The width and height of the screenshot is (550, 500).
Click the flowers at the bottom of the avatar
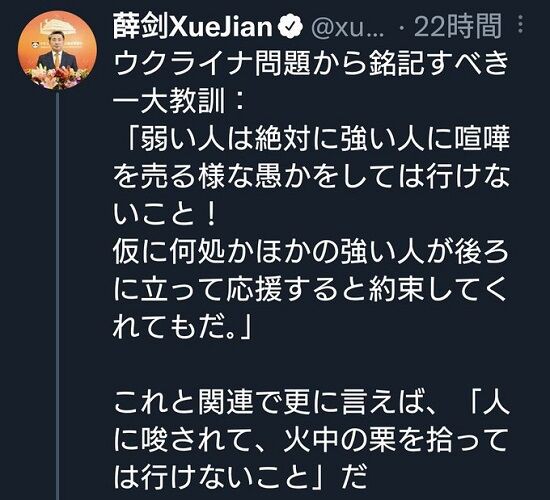[57, 78]
